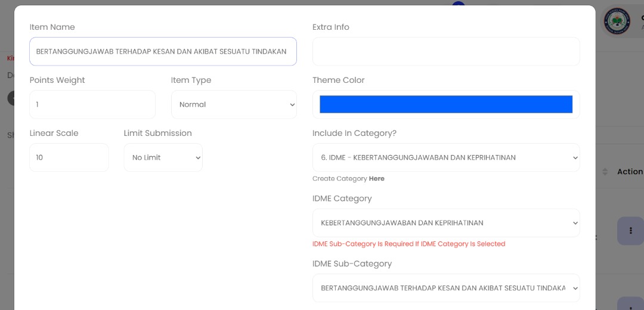Viewport: 644px width, 310px height.
Task: Click the sort arrows beside the Action column
Action: point(605,172)
